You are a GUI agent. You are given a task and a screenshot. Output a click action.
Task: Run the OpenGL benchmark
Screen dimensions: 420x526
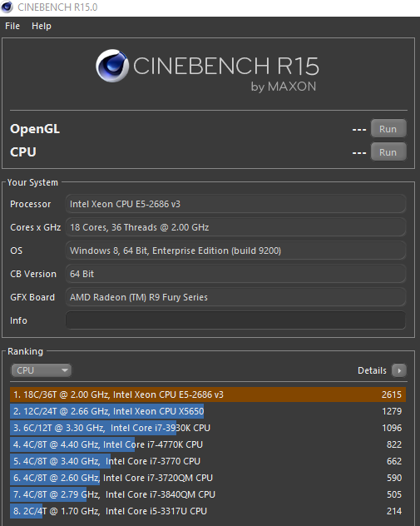click(388, 129)
